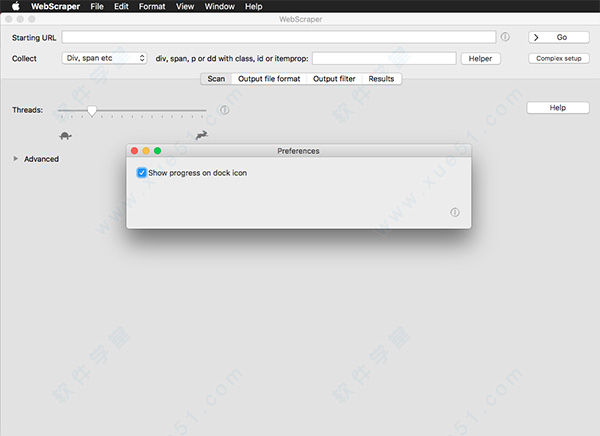Minimize the Preferences window
600x436 pixels.
[x=146, y=151]
